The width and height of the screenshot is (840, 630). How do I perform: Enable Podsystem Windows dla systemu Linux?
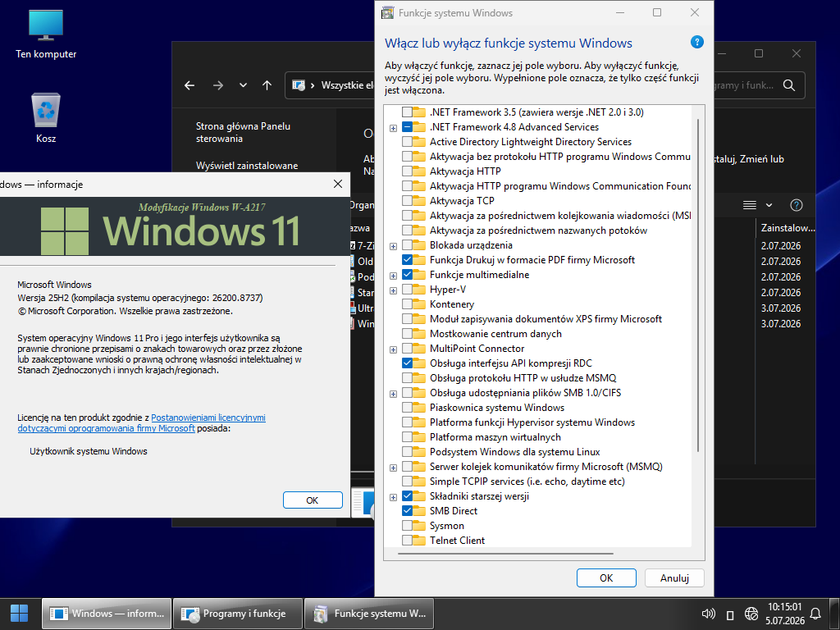tap(407, 452)
